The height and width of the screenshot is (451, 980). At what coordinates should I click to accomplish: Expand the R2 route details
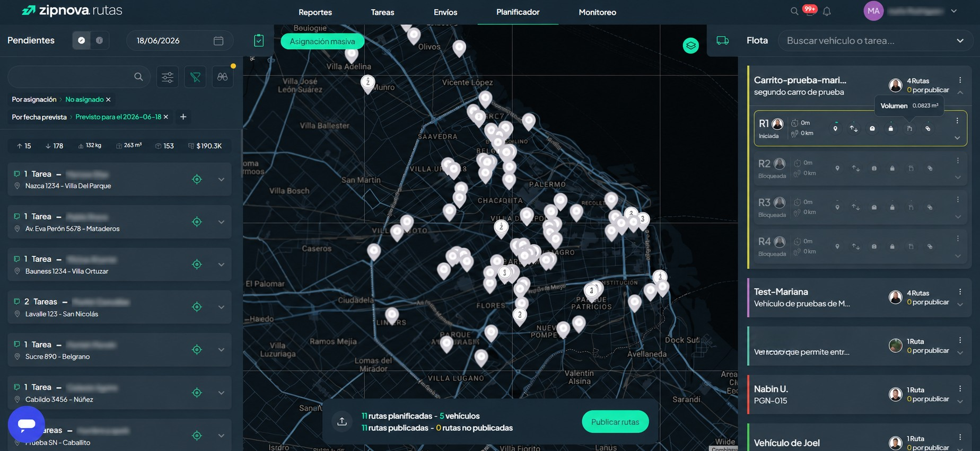pyautogui.click(x=958, y=178)
